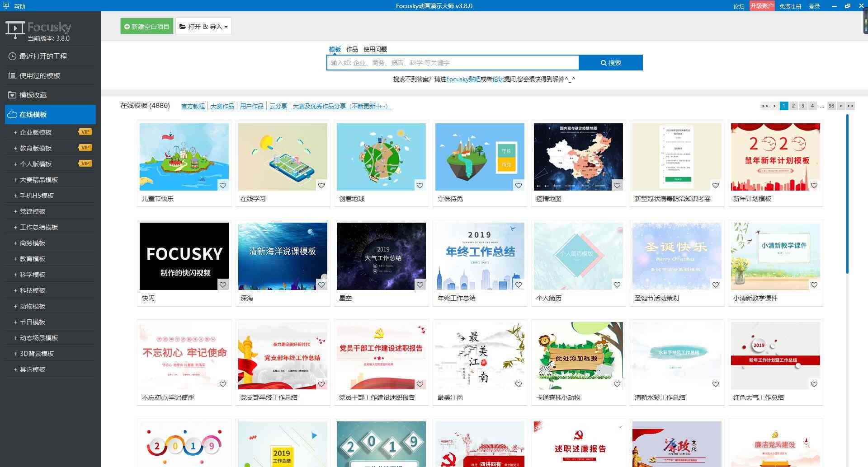Viewport: 868px width, 467px height.
Task: Click 免费注册 in title bar
Action: [790, 6]
